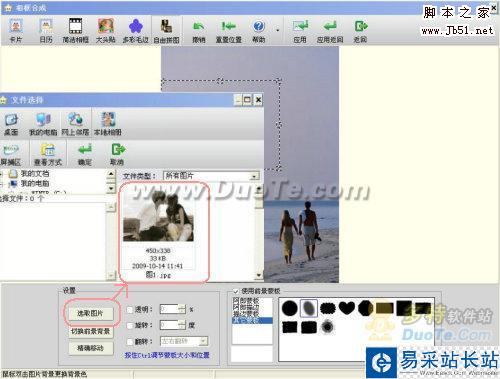Screen dimensions: 500x379
Task: Open the 文件类型 所有图片 dropdown
Action: [211, 176]
